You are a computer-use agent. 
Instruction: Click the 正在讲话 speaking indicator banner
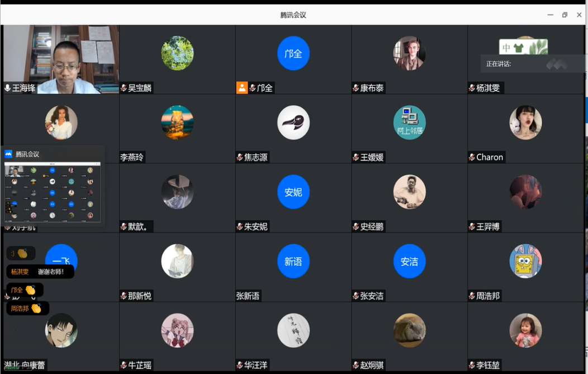tap(533, 64)
